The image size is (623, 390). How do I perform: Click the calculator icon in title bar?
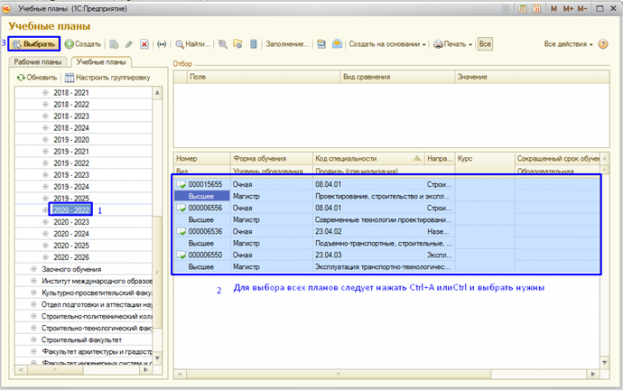[x=522, y=8]
